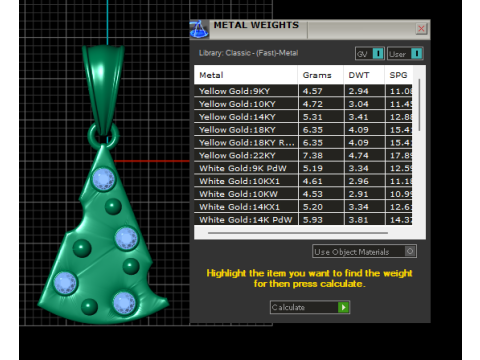Toggle the User library switch
480x360 pixels.
(x=405, y=54)
